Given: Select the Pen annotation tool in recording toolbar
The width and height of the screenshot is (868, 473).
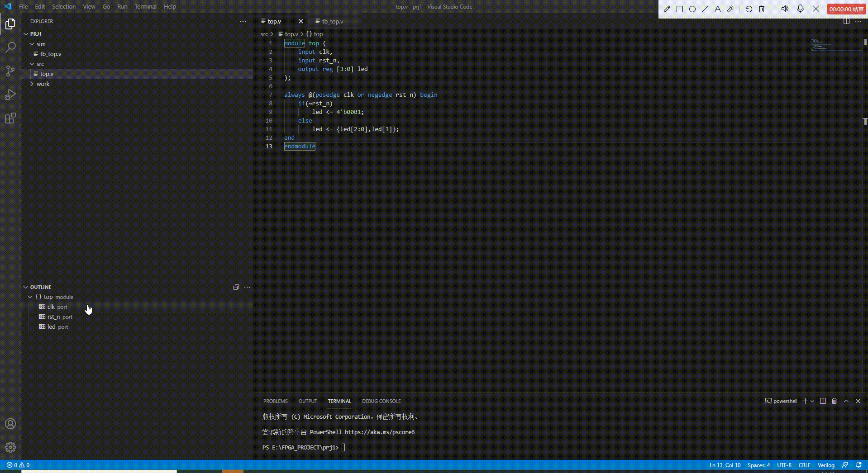Looking at the screenshot, I should pos(666,9).
